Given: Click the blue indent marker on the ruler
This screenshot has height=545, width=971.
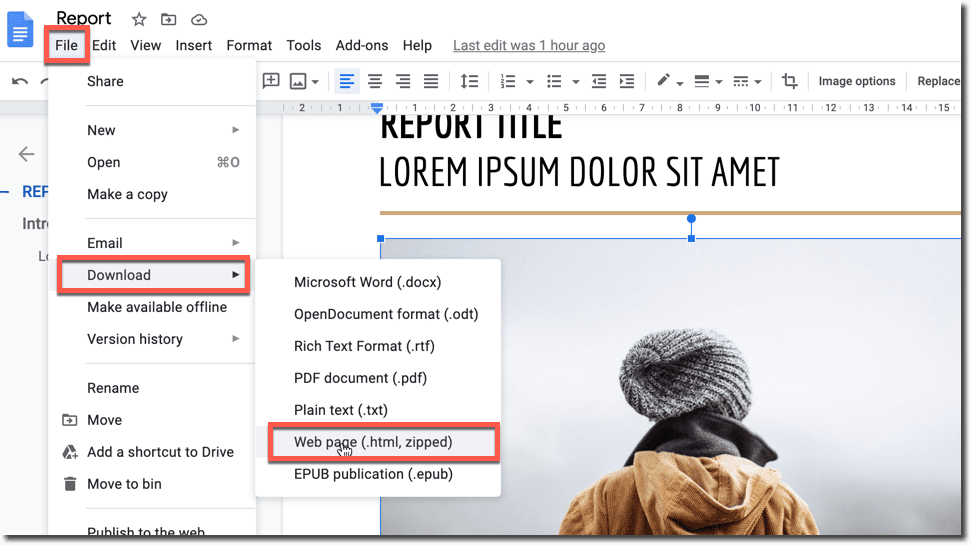Looking at the screenshot, I should (x=377, y=107).
